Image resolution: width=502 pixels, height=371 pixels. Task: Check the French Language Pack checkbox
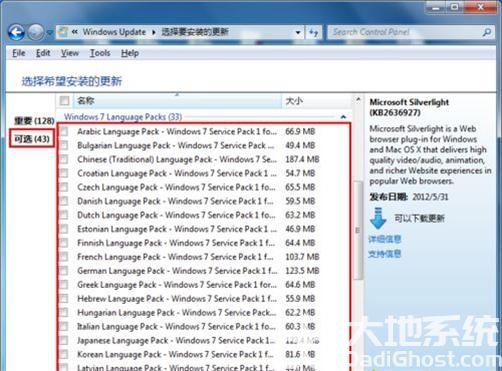tap(64, 257)
